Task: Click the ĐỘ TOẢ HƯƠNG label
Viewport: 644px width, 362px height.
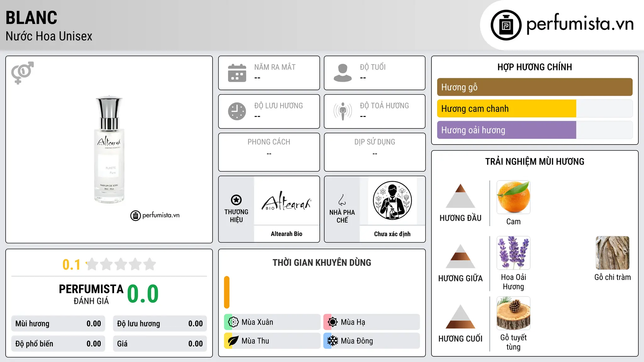Action: tap(384, 106)
